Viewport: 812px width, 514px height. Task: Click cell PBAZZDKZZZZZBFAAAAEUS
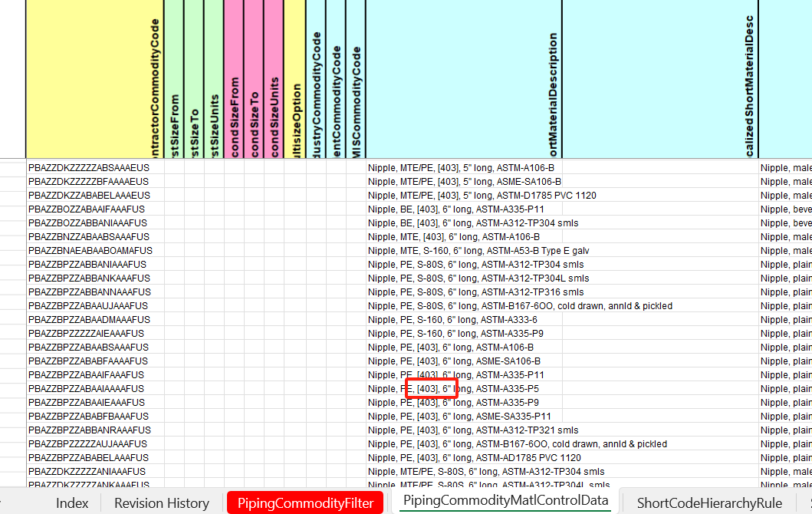(95, 181)
